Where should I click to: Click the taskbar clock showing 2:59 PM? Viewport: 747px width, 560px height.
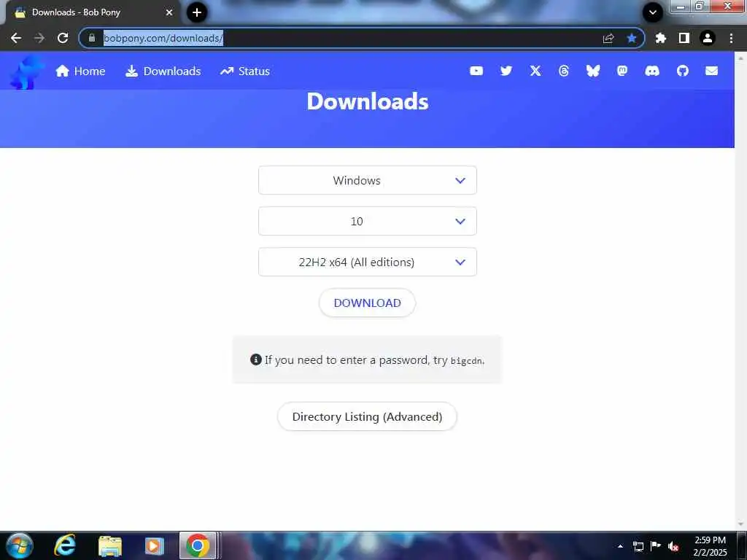[x=710, y=546]
